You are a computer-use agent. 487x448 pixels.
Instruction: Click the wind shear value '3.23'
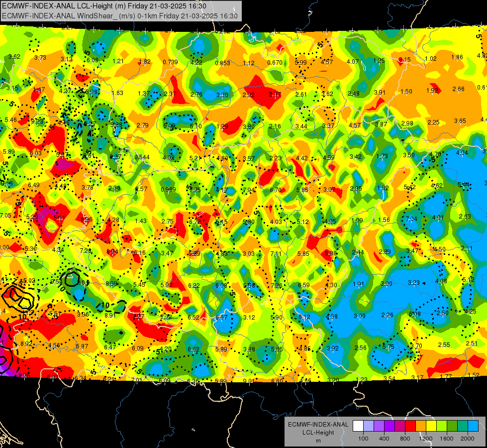point(414,283)
